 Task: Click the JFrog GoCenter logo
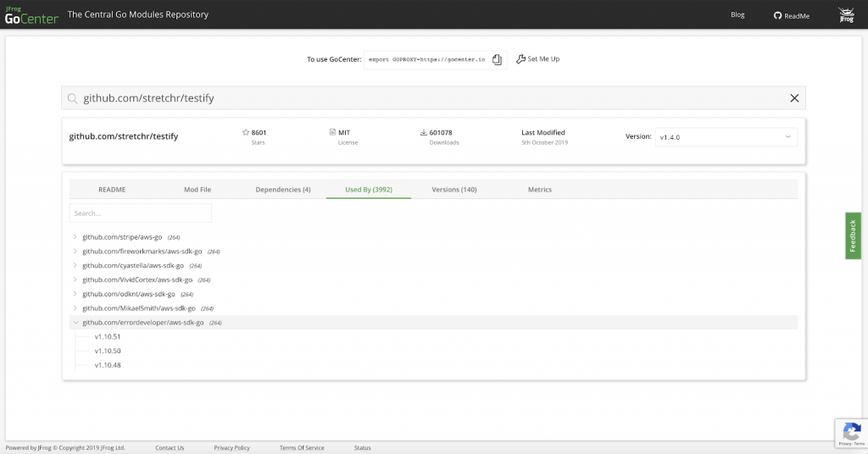point(31,14)
